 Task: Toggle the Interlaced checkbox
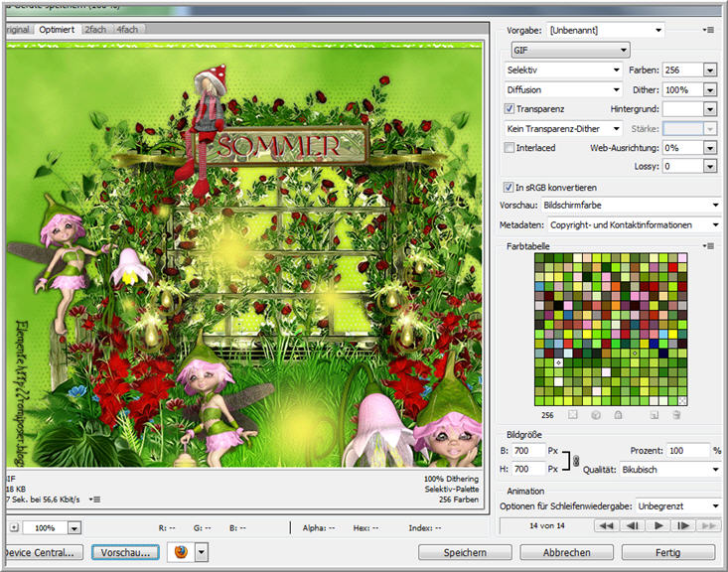510,148
